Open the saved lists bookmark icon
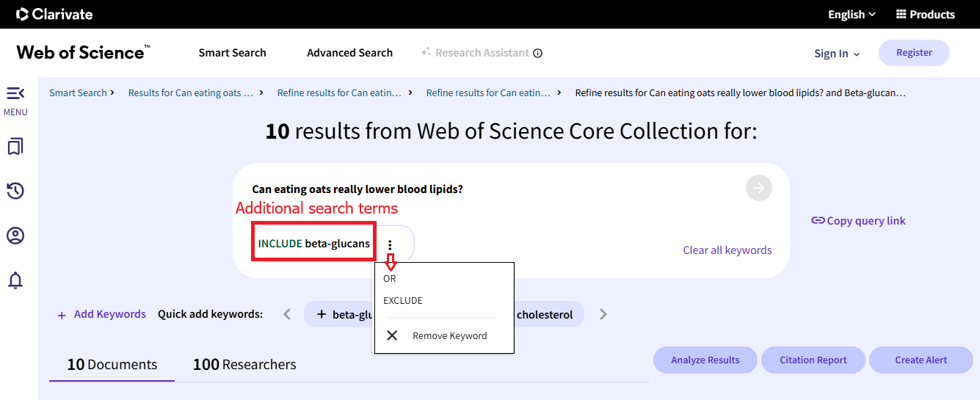This screenshot has height=400, width=980. click(15, 147)
